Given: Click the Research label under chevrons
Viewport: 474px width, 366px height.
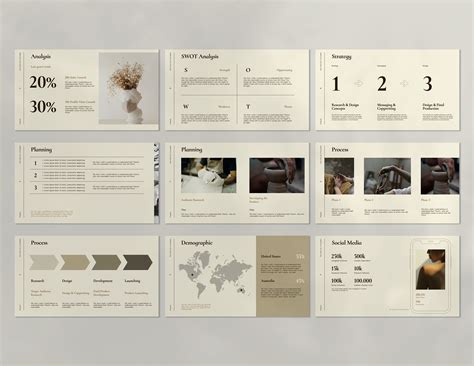Looking at the screenshot, I should [x=37, y=281].
